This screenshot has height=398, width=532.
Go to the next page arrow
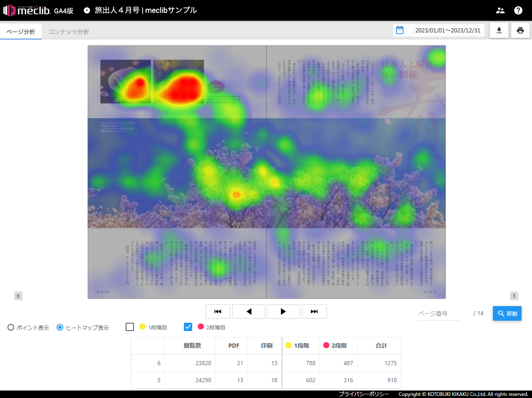click(283, 311)
